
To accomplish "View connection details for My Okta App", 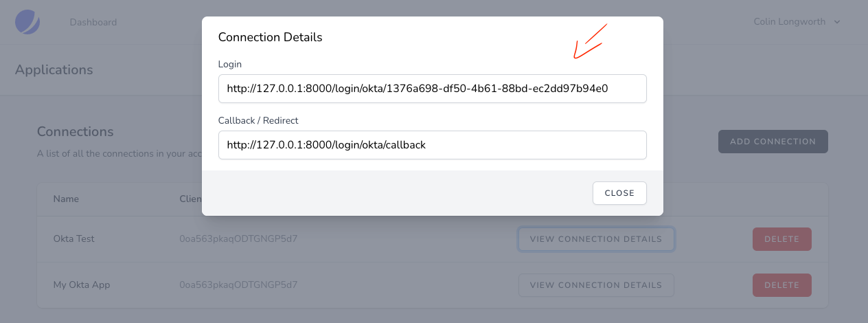I will pyautogui.click(x=596, y=285).
